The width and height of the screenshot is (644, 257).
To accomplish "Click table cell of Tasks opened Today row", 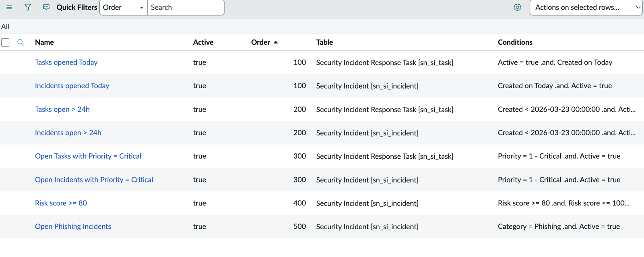I will (x=385, y=62).
